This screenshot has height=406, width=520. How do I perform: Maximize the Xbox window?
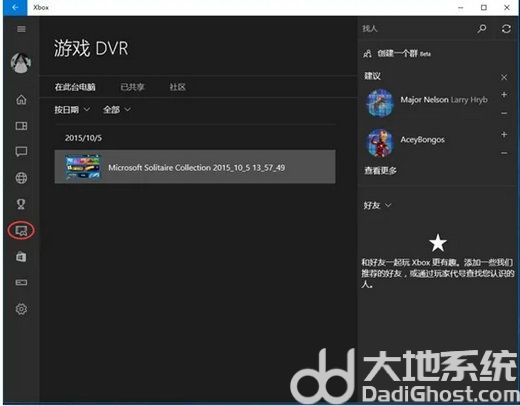click(484, 7)
